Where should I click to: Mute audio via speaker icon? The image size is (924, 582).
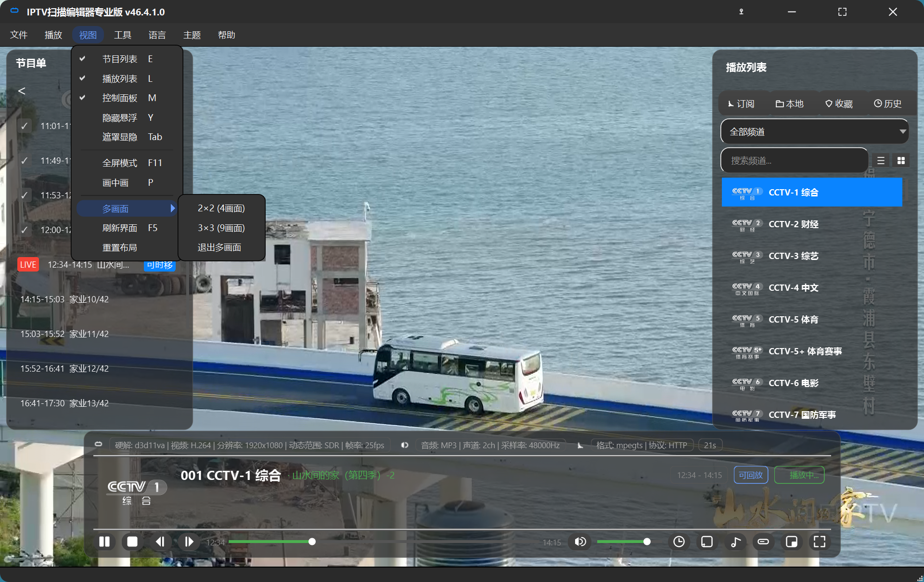pos(580,542)
